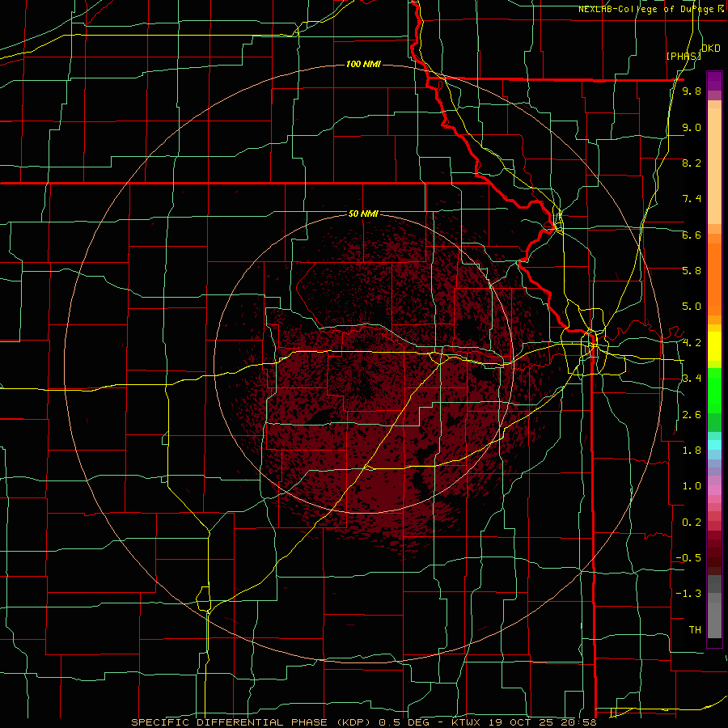Image resolution: width=728 pixels, height=728 pixels.
Task: Click the TH threshold label on the legend
Action: 695,630
